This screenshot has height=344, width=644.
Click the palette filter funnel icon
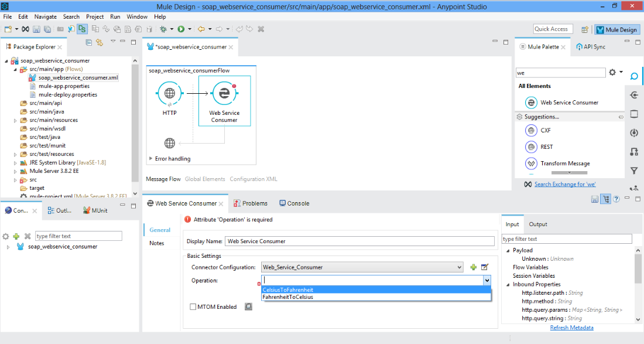pyautogui.click(x=634, y=170)
